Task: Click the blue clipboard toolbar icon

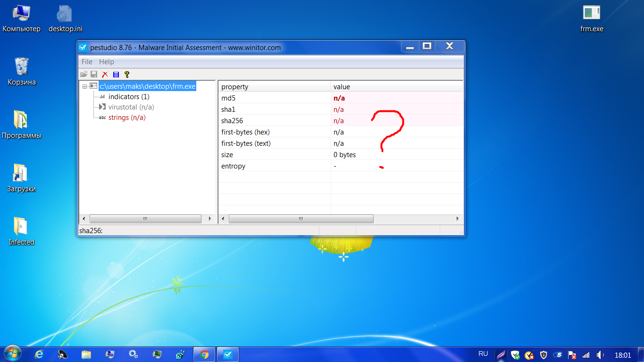Action: click(116, 74)
